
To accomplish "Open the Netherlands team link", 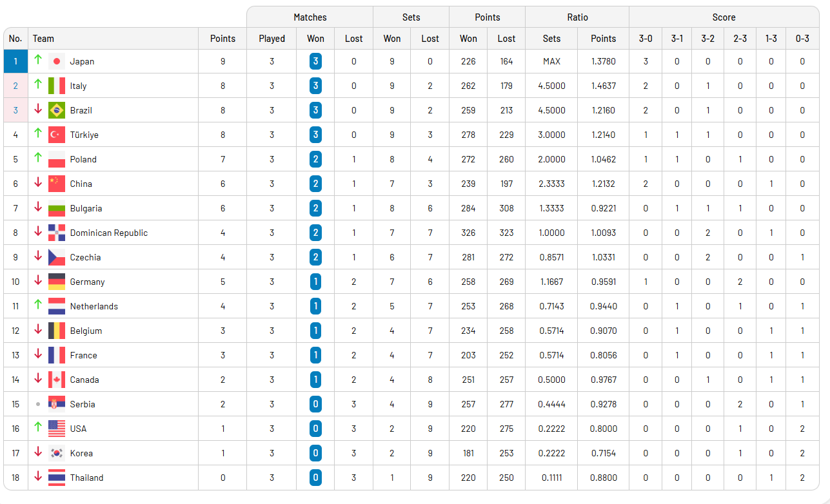I will 94,307.
